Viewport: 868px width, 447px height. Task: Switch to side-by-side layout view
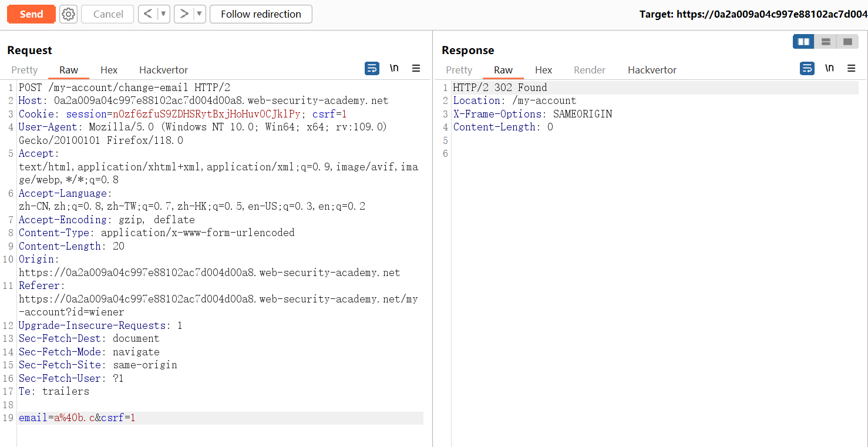point(803,42)
